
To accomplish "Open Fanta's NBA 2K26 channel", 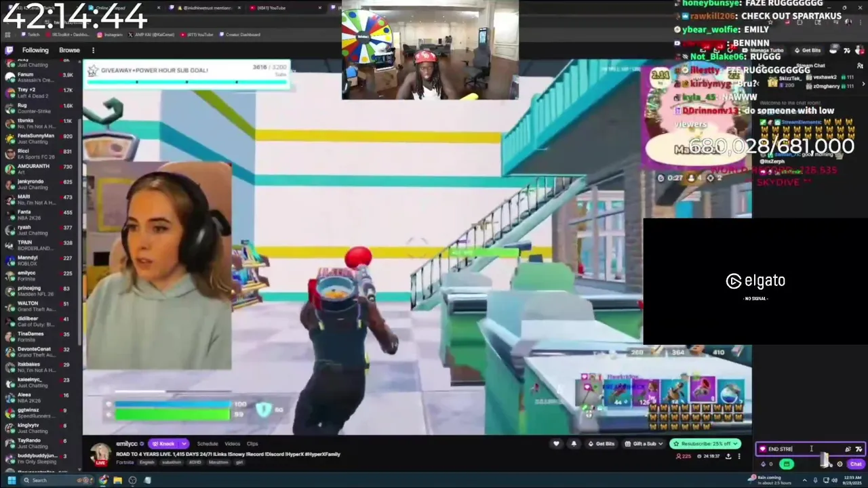I will click(x=41, y=214).
